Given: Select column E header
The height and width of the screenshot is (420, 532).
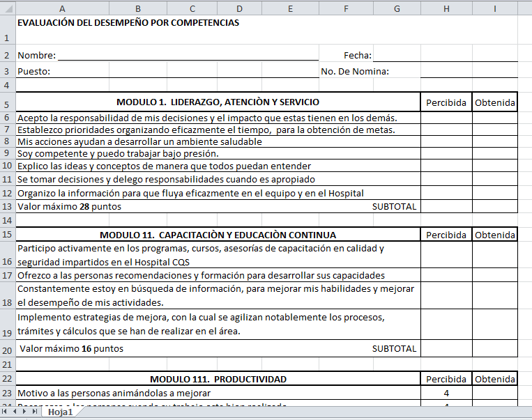Looking at the screenshot, I should click(291, 8).
